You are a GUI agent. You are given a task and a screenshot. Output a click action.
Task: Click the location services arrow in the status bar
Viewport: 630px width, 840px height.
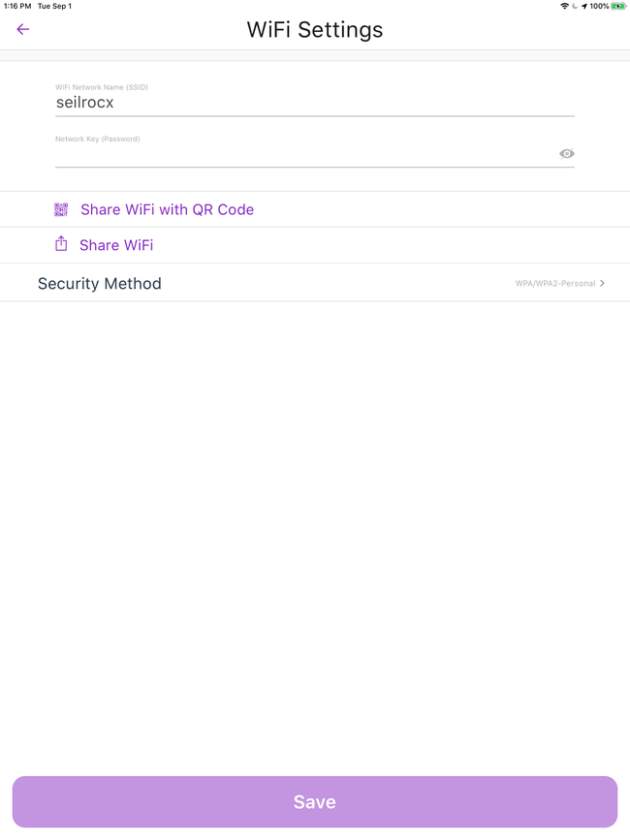click(584, 6)
